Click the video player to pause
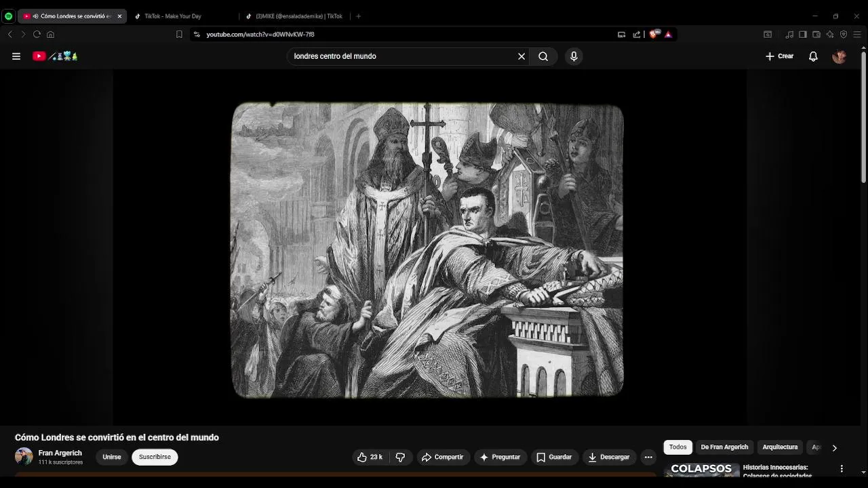 [429, 249]
